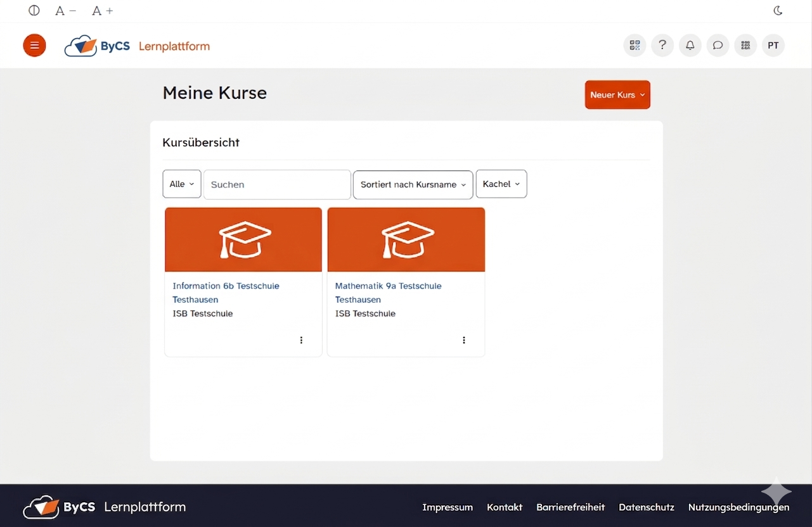This screenshot has height=527, width=812.
Task: Open the Sortiert nach Kursname dropdown
Action: 413,184
